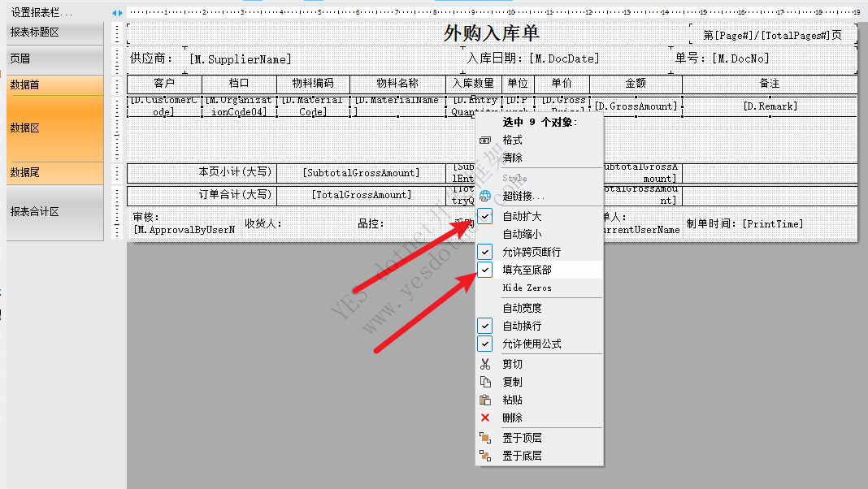Select the 制单时间 [PrintTime] field
Image resolution: width=868 pixels, height=489 pixels.
click(744, 224)
